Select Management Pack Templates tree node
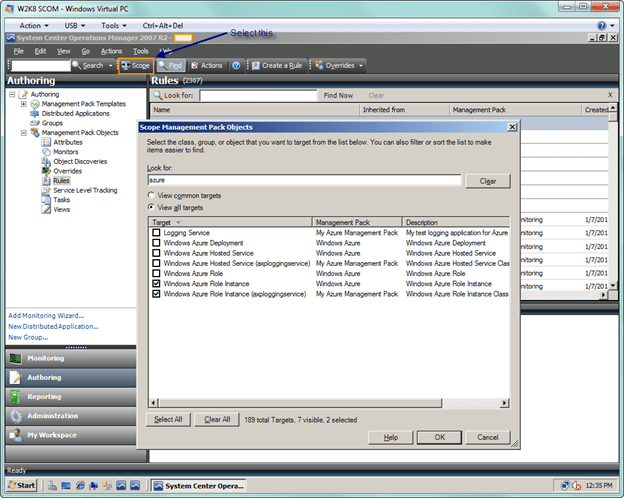This screenshot has height=498, width=624. pos(84,104)
